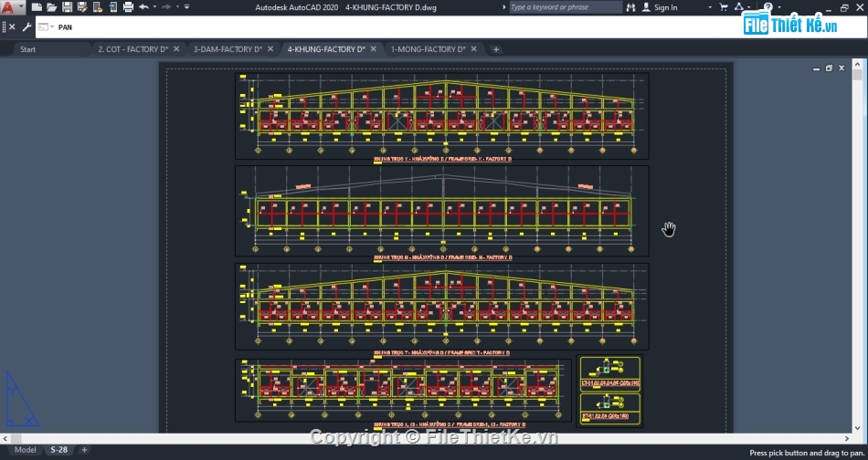
Task: Click the vertical scrollbar thumb
Action: tap(857, 74)
